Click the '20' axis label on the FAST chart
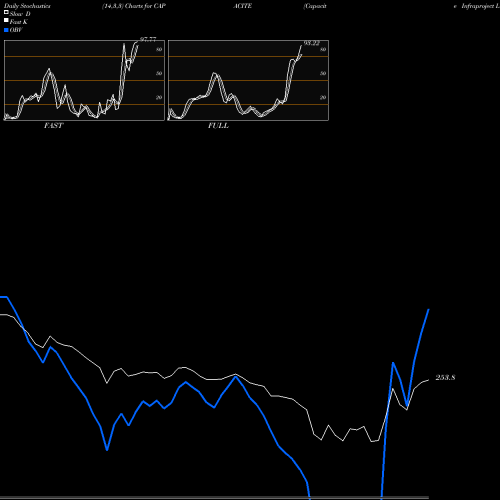This screenshot has width=500, height=500. [x=159, y=97]
